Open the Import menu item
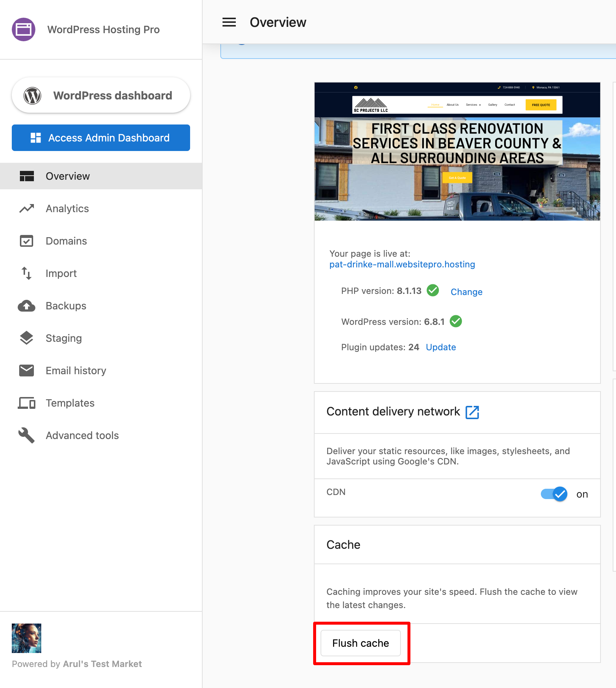 click(61, 273)
